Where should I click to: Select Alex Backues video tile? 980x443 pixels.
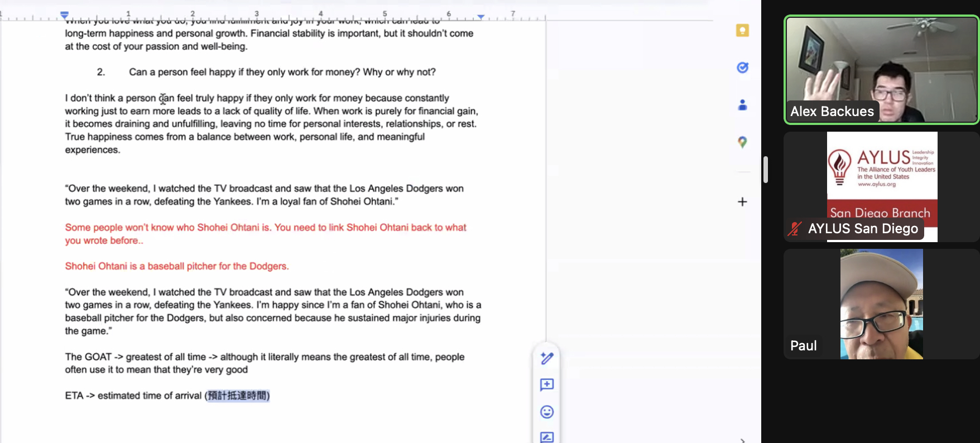tap(881, 69)
